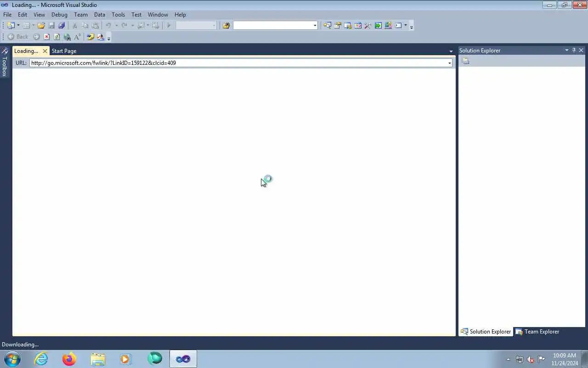
Task: Click the globe web Search icon
Action: [67, 37]
